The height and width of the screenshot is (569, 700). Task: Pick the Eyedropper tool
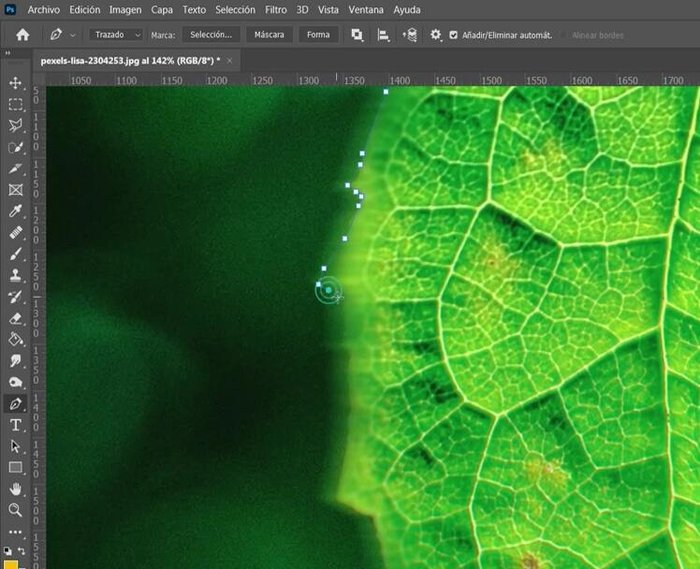pyautogui.click(x=15, y=211)
